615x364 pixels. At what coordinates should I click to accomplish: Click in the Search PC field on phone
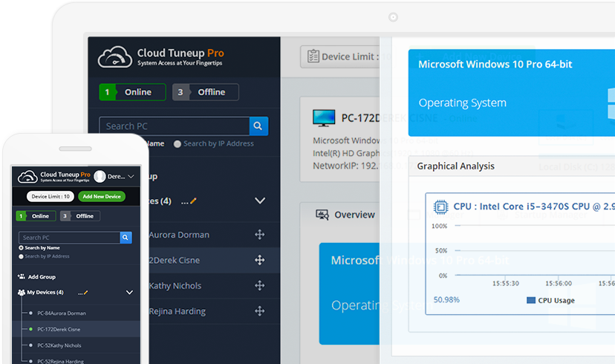69,237
